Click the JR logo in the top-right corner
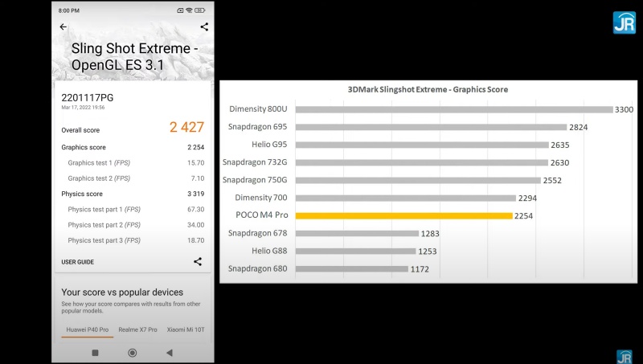The image size is (643, 364). 624,22
